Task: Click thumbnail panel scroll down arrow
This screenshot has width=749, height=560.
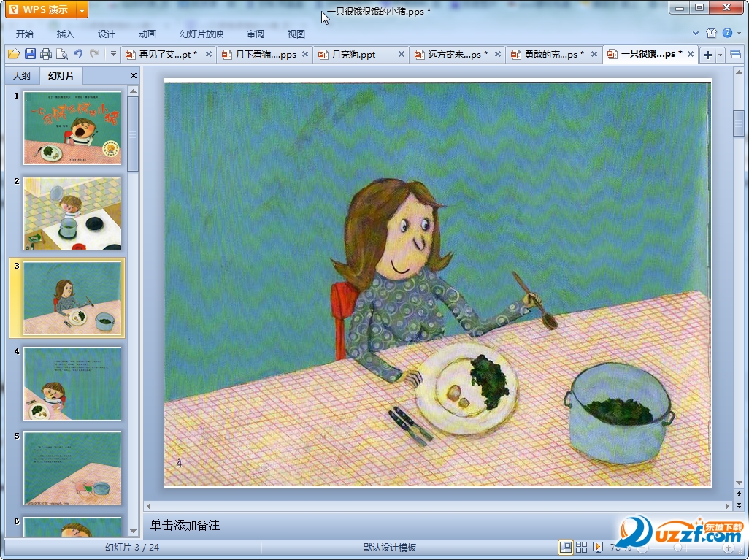Action: coord(134,532)
